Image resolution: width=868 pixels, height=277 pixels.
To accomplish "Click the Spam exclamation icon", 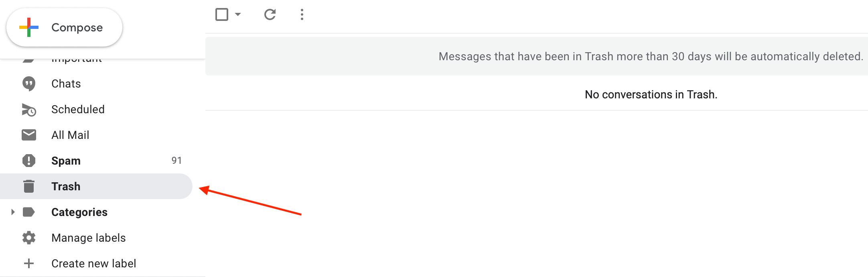I will coord(29,161).
